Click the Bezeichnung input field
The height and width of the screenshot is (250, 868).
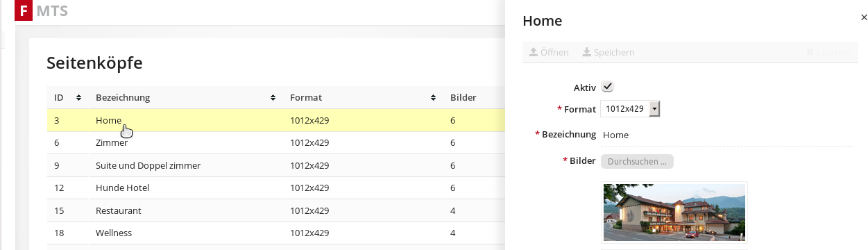tap(727, 135)
